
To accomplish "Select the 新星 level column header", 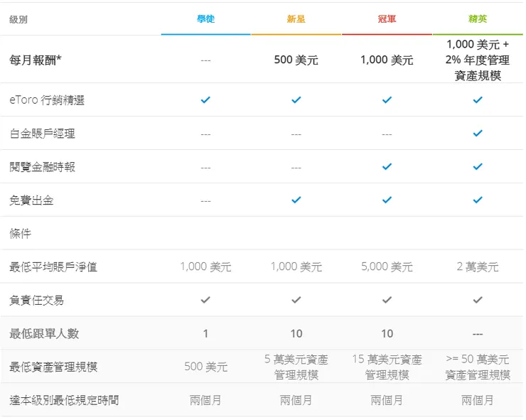I will pos(296,18).
